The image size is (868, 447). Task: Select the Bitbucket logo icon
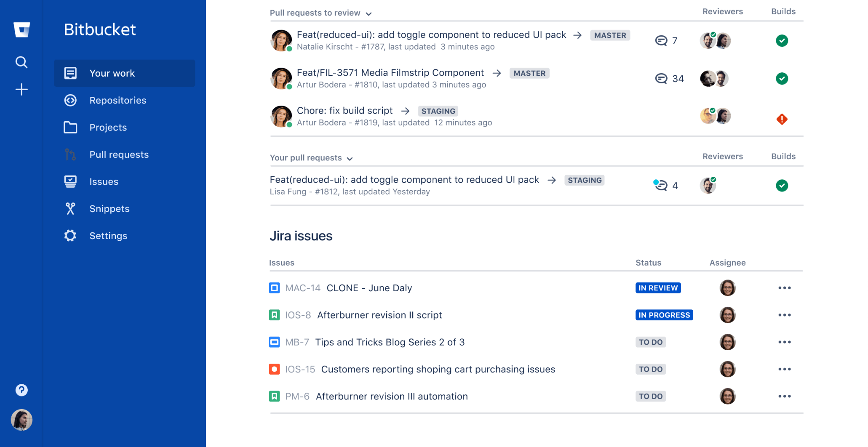21,29
